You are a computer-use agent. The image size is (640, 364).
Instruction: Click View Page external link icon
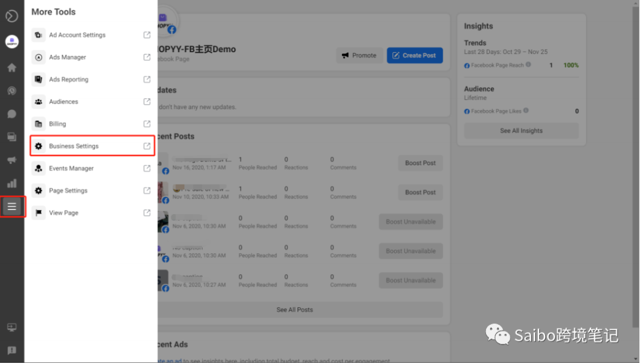click(147, 212)
